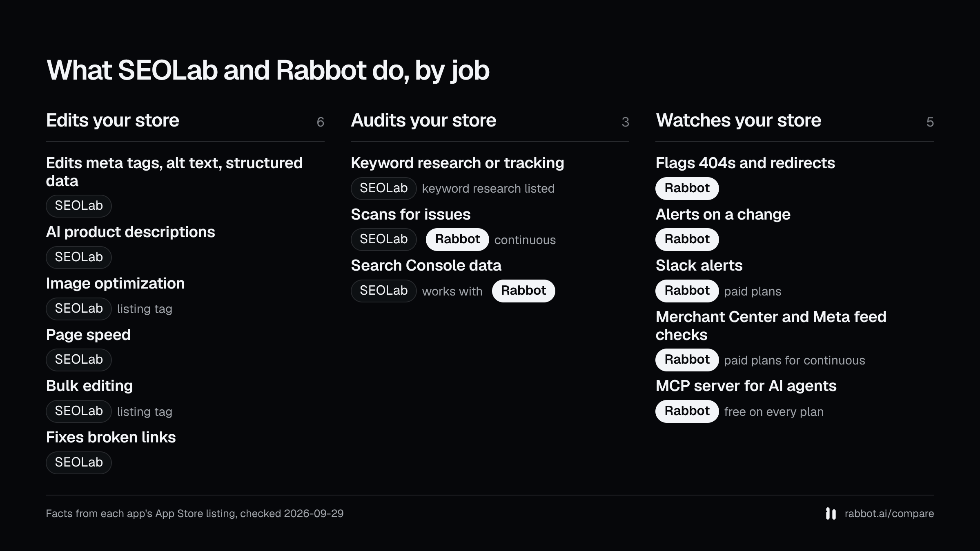Viewport: 980px width, 551px height.
Task: Click the count 6 beside Edits your store
Action: coord(321,122)
